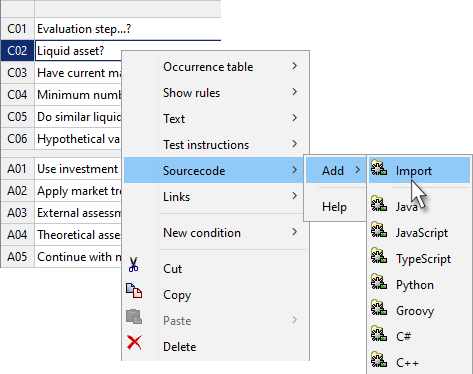Select Add in the Sourcecode submenu
This screenshot has height=374, width=473.
[x=336, y=170]
